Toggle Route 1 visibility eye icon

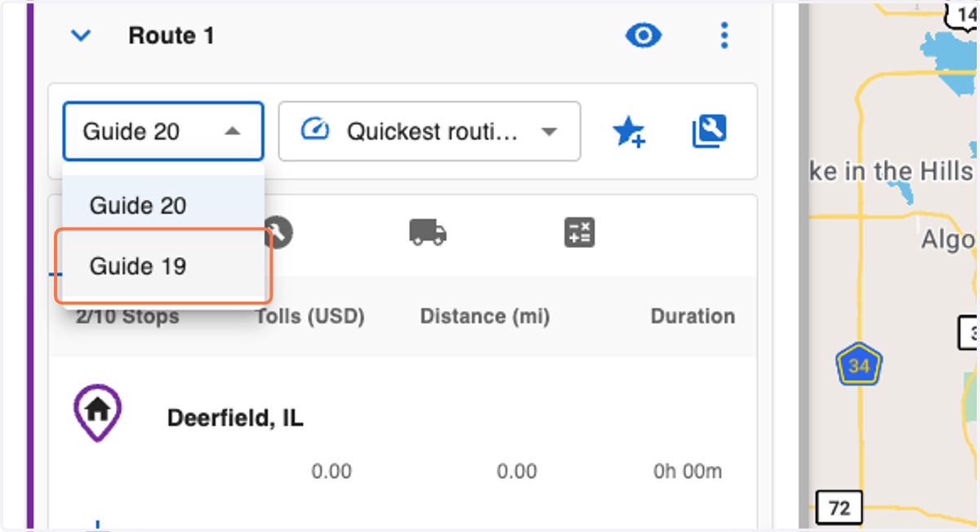644,35
